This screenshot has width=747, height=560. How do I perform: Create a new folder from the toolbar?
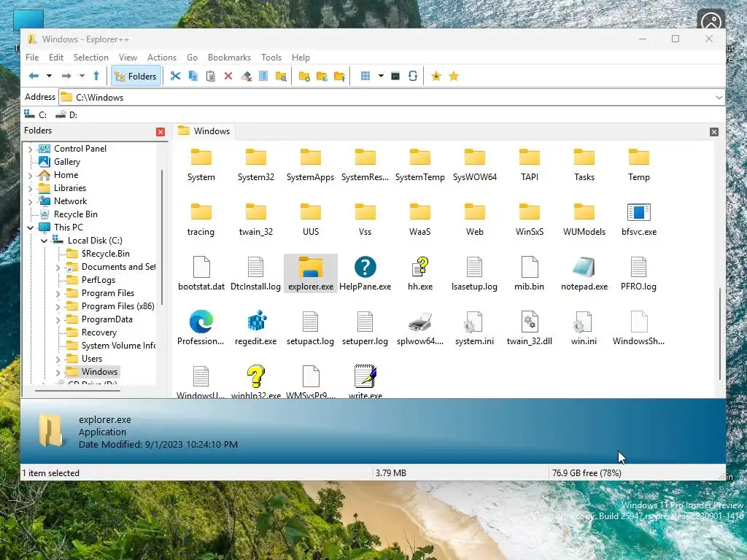[304, 76]
